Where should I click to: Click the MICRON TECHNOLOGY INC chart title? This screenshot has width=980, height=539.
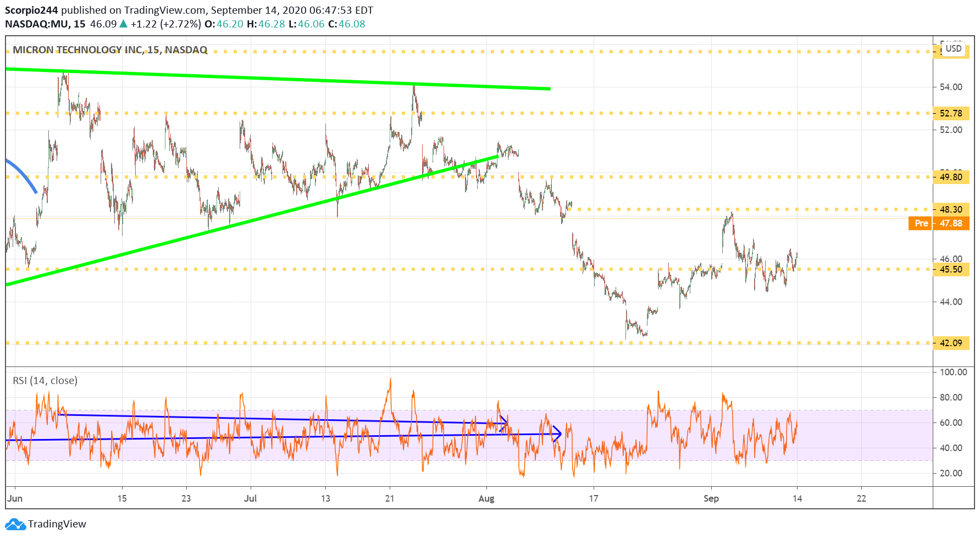(x=110, y=50)
